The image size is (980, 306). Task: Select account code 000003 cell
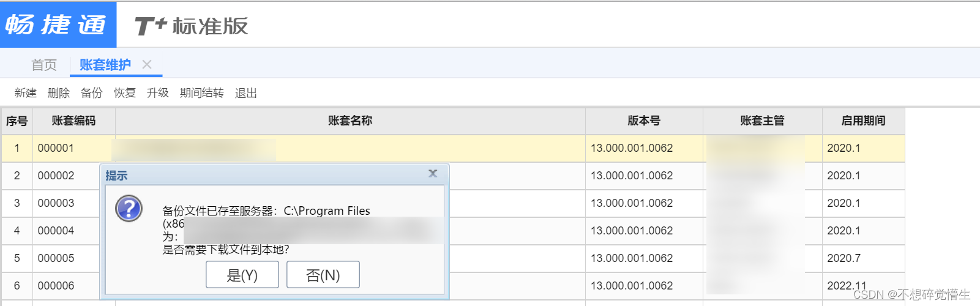67,203
